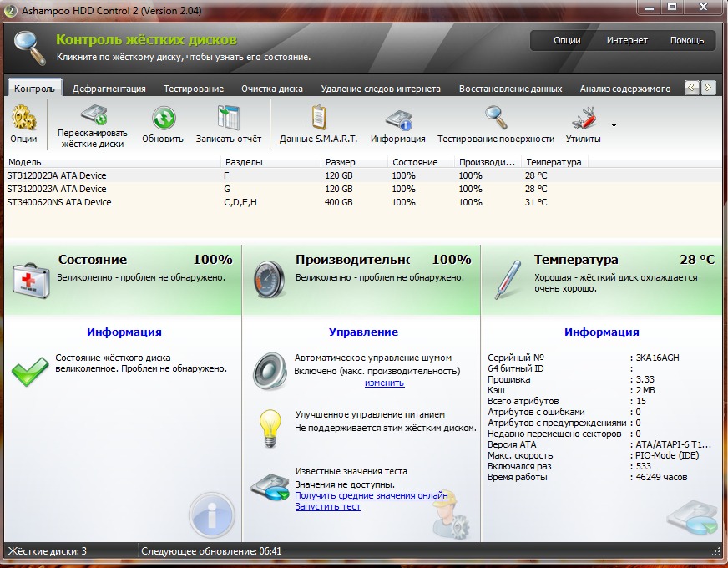Click the изменить link
The width and height of the screenshot is (728, 568).
pyautogui.click(x=384, y=383)
